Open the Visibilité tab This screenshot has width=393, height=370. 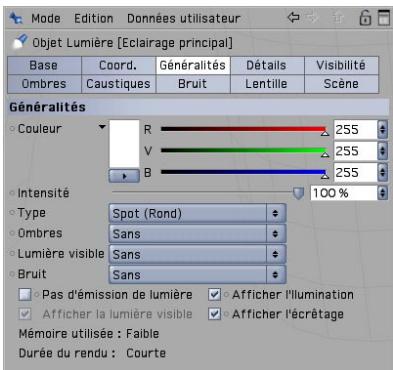(341, 65)
